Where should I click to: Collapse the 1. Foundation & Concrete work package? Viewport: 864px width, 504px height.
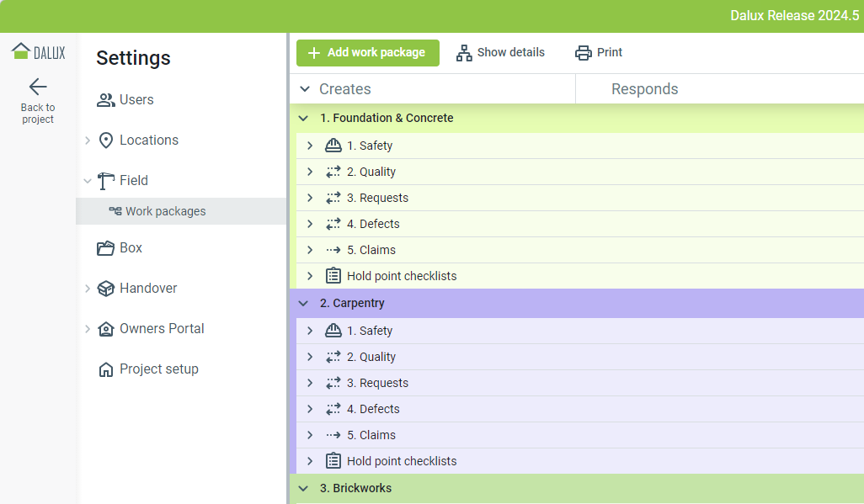tap(304, 119)
